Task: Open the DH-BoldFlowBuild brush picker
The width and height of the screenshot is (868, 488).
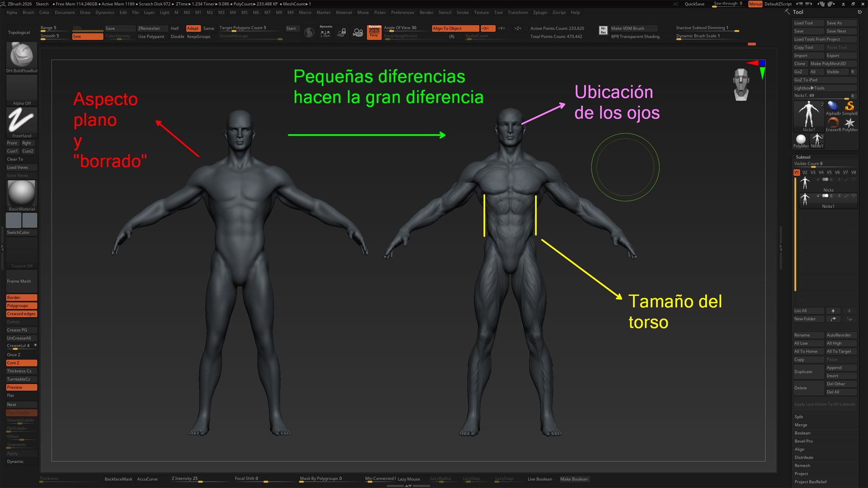Action: coord(22,55)
